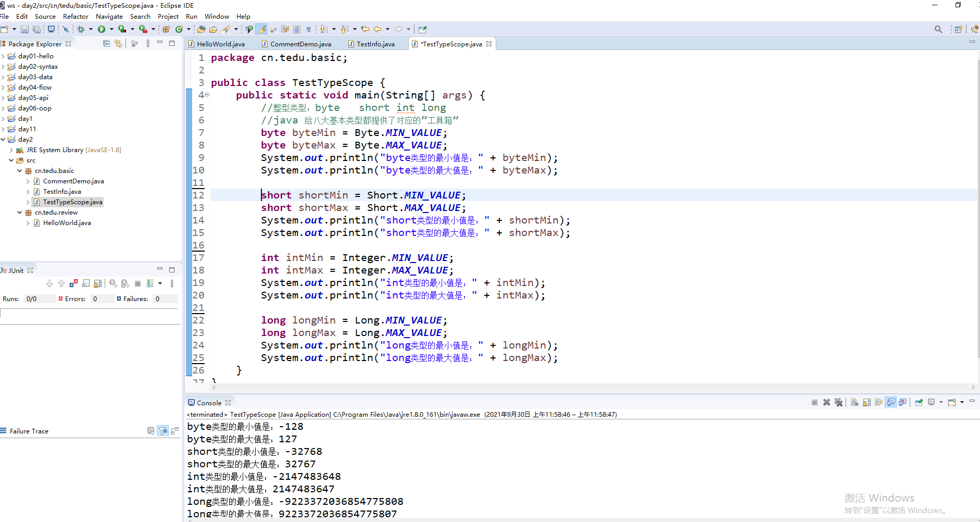
Task: Open New file dropdown arrow
Action: tap(14, 30)
